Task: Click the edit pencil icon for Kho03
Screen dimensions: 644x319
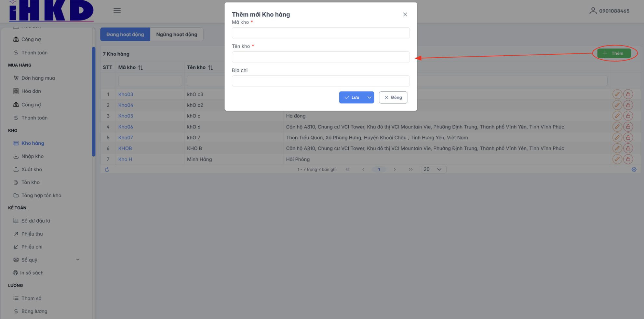Action: click(617, 94)
